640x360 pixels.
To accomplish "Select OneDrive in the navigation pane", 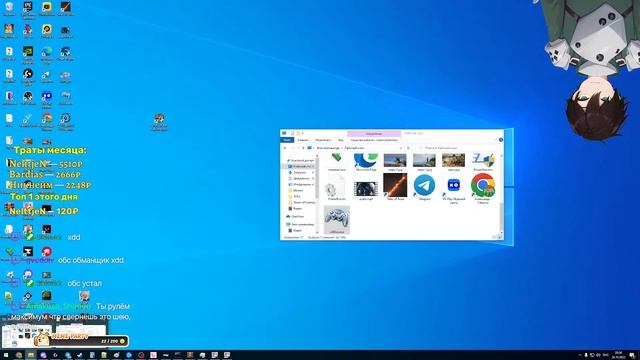I will click(x=296, y=216).
